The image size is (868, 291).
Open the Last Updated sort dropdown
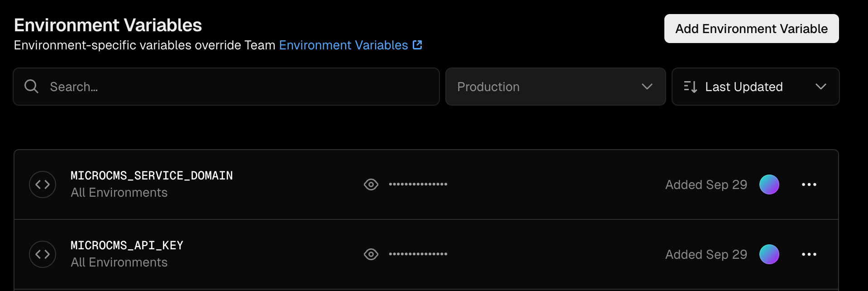click(x=755, y=87)
